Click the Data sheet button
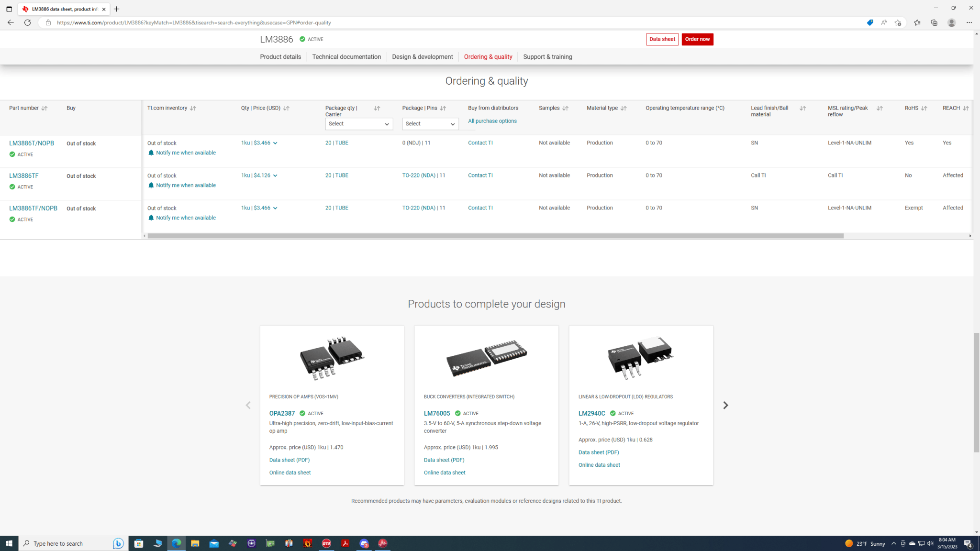Viewport: 980px width, 551px height. 662,39
